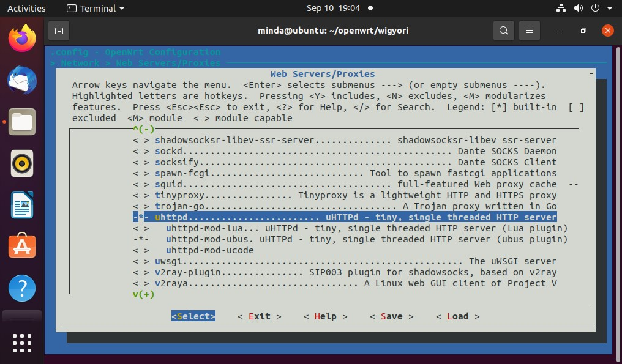
Task: Select the v2raya entry
Action: (345, 283)
